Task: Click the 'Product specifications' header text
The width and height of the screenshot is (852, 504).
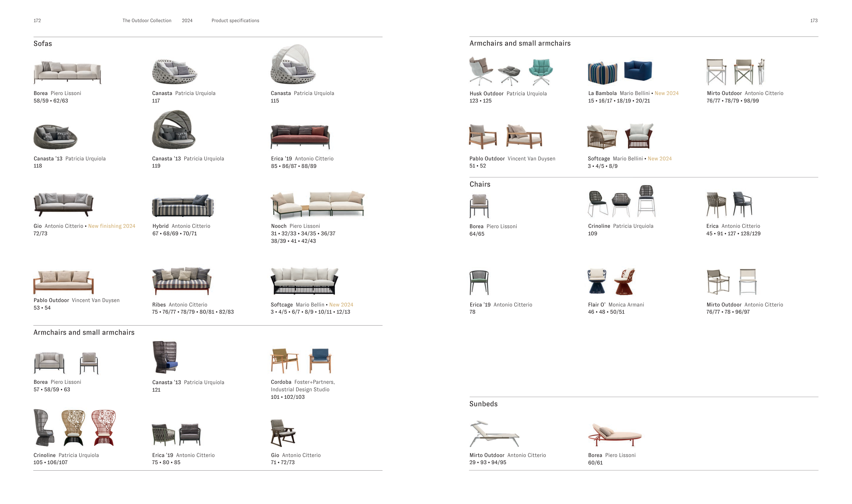Action: [235, 21]
